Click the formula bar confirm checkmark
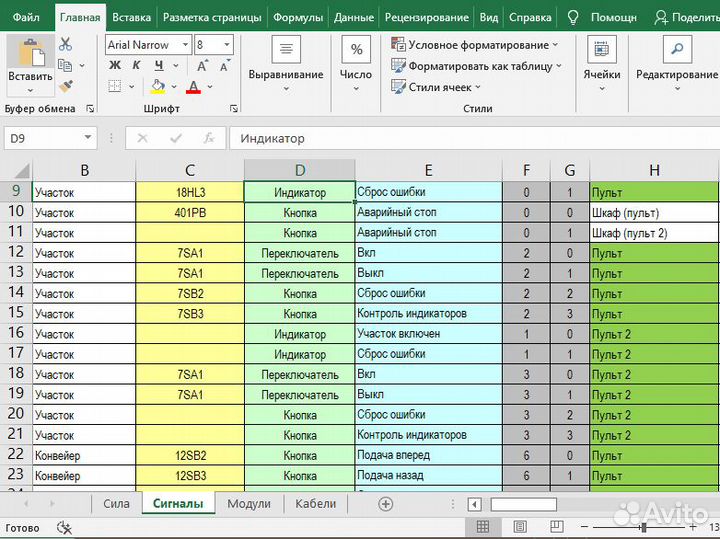This screenshot has width=720, height=539. pos(176,138)
